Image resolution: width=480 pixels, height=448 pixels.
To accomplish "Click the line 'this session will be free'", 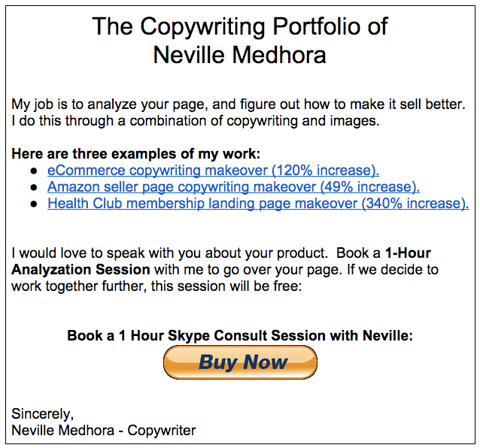I will coord(226,286).
